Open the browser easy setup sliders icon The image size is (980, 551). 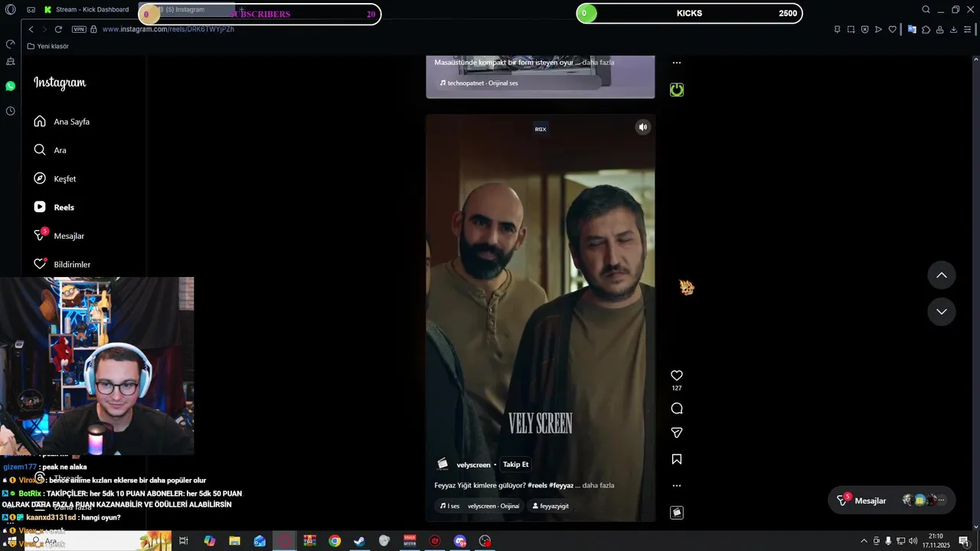point(967,29)
